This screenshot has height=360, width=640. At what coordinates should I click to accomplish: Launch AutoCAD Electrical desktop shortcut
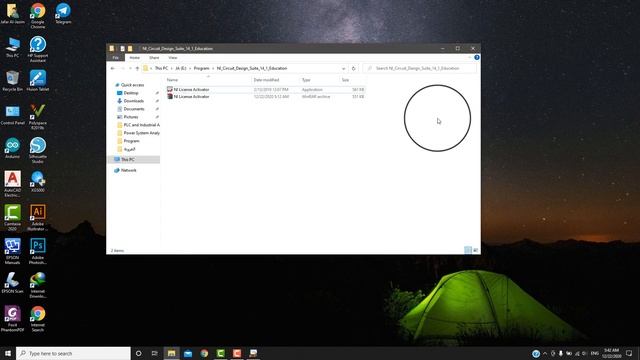pyautogui.click(x=12, y=184)
